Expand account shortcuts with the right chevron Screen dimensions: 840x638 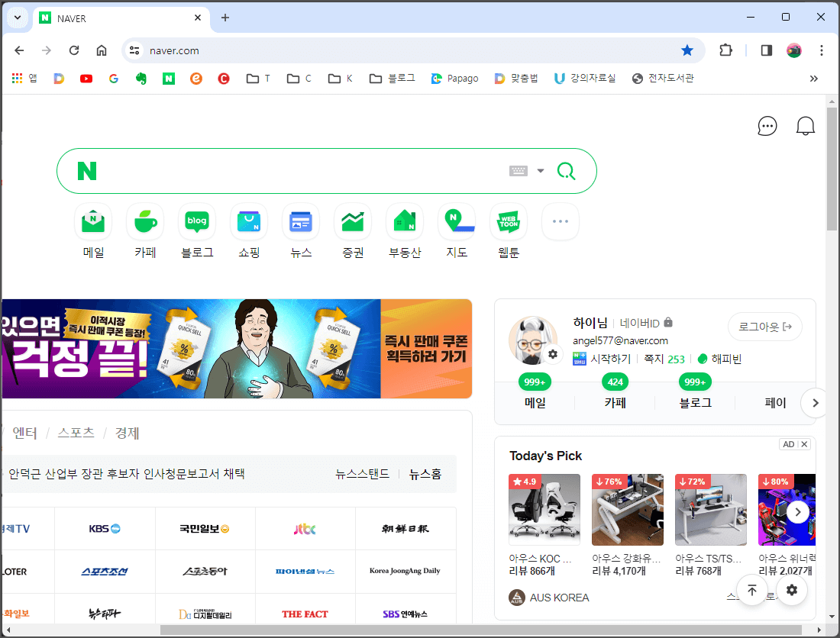pyautogui.click(x=815, y=403)
